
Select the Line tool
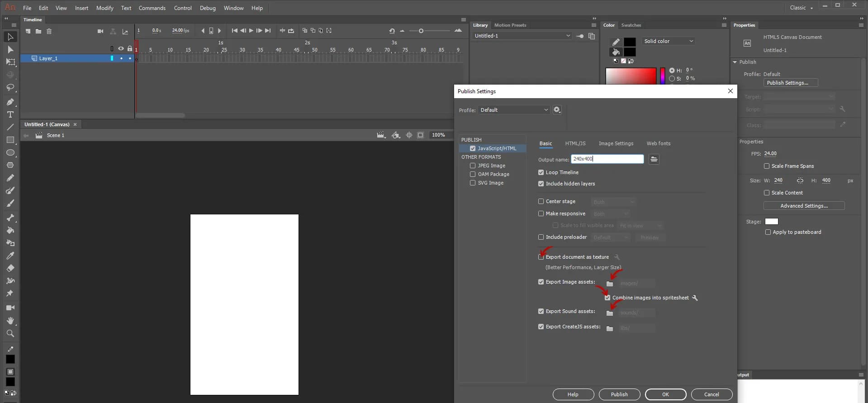[10, 127]
